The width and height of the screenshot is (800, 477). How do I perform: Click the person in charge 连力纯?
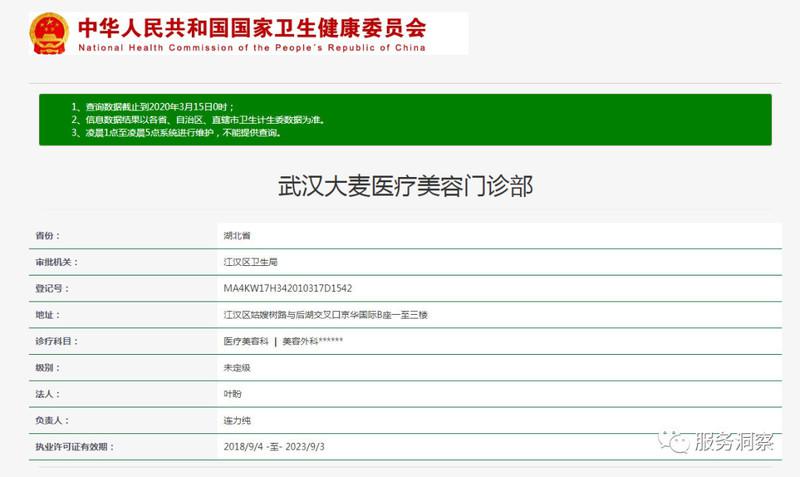(237, 421)
